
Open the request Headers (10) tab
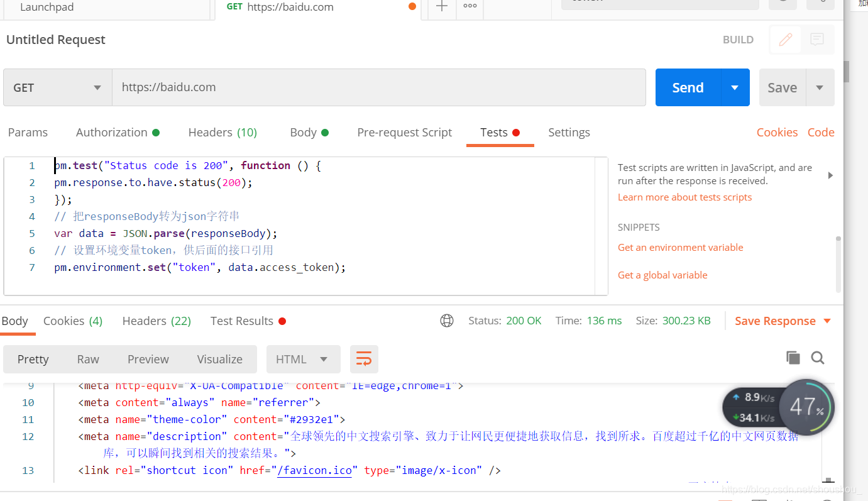222,132
